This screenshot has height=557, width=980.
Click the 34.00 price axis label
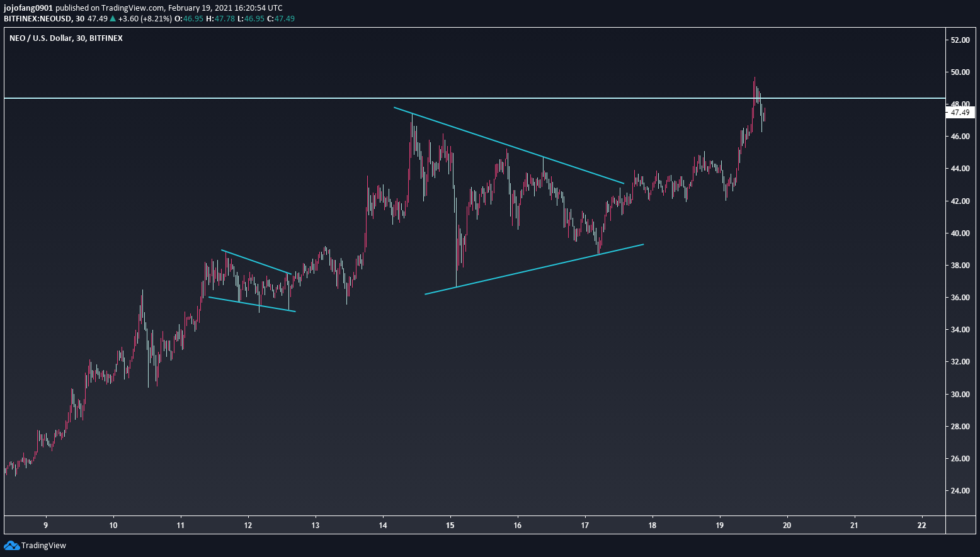click(960, 330)
